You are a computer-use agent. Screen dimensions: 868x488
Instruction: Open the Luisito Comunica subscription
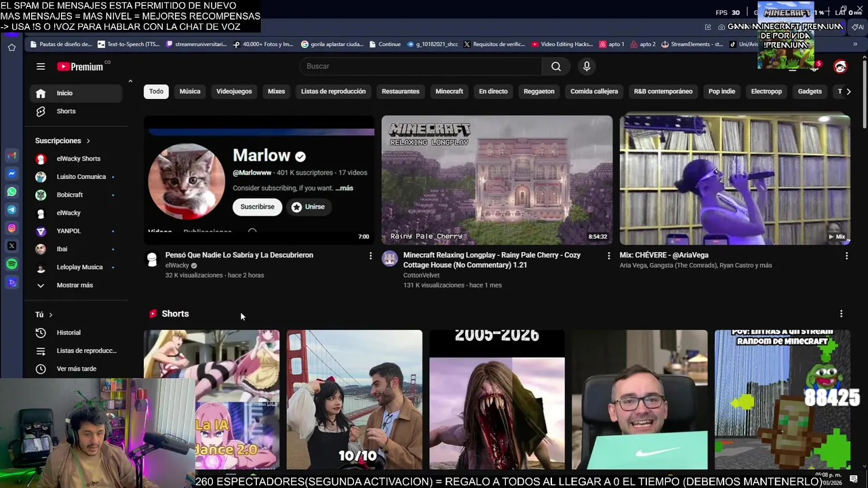76,177
